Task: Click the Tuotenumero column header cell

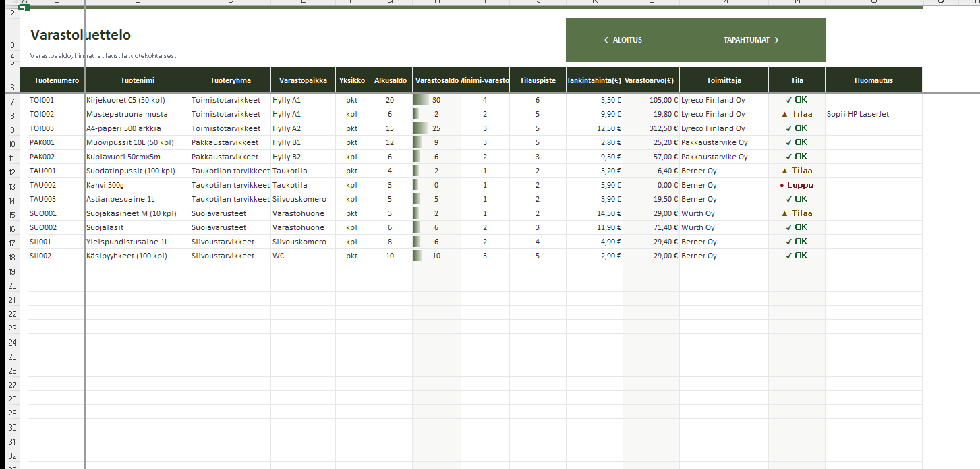Action: click(57, 80)
